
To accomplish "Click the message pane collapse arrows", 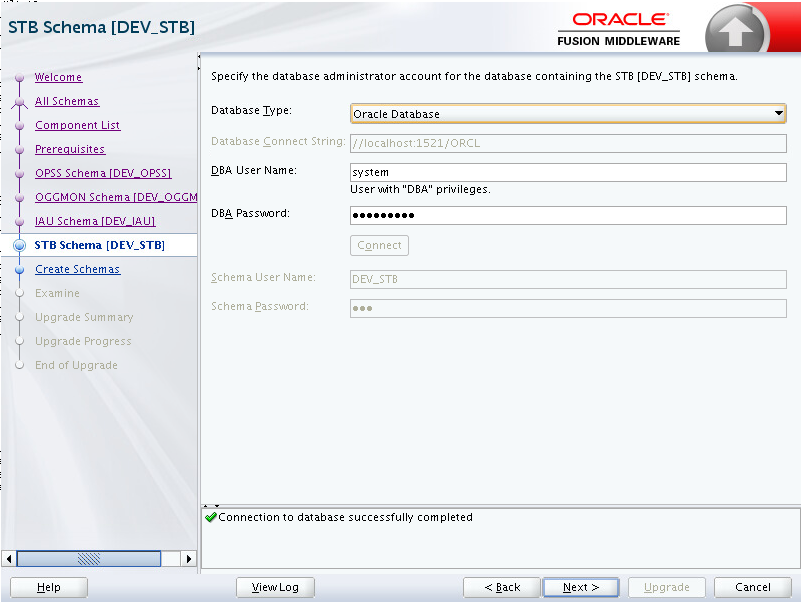I will [211, 506].
